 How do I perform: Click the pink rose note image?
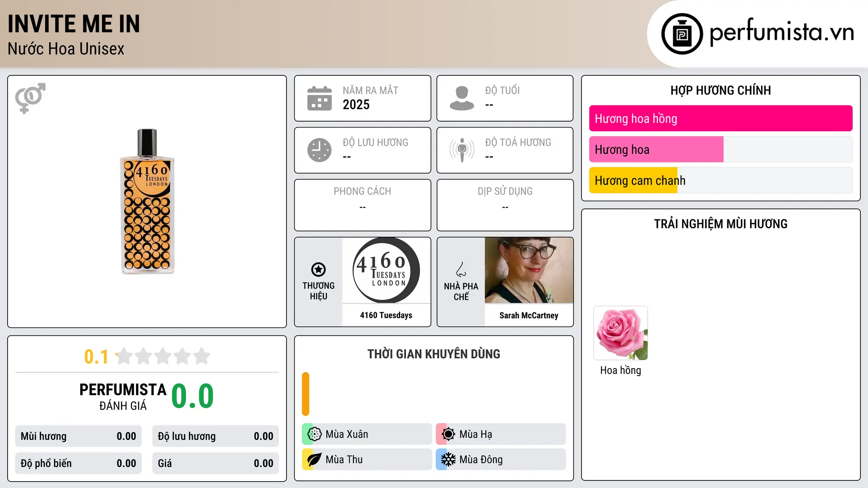[x=620, y=333]
